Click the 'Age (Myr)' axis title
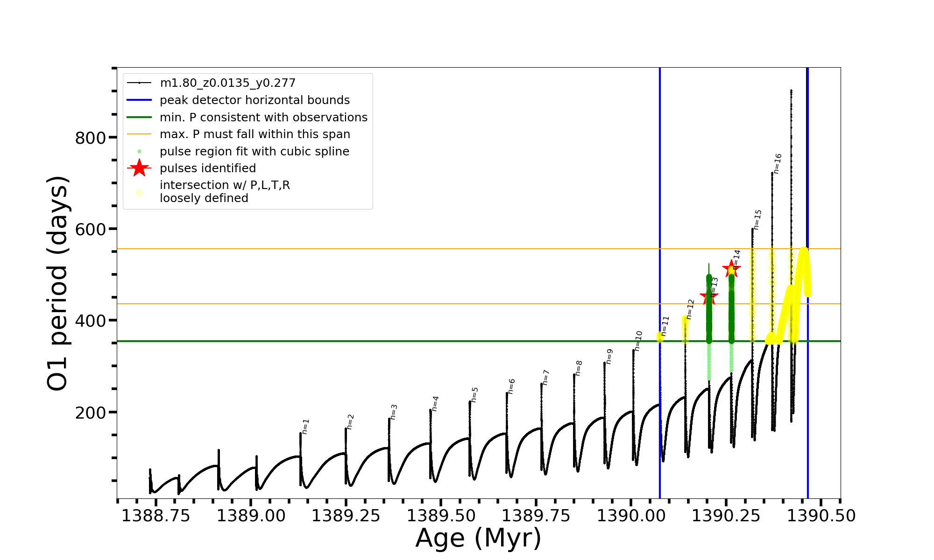This screenshot has height=560, width=934. click(x=478, y=538)
